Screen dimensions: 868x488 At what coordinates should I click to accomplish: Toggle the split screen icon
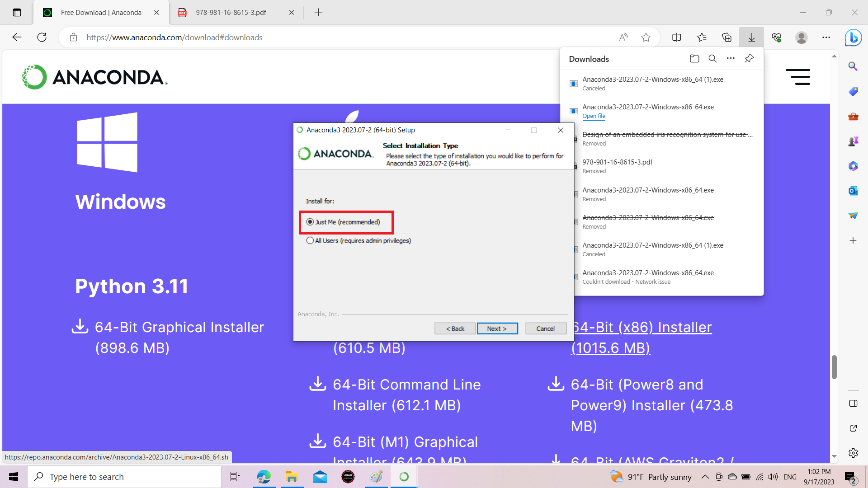click(677, 38)
